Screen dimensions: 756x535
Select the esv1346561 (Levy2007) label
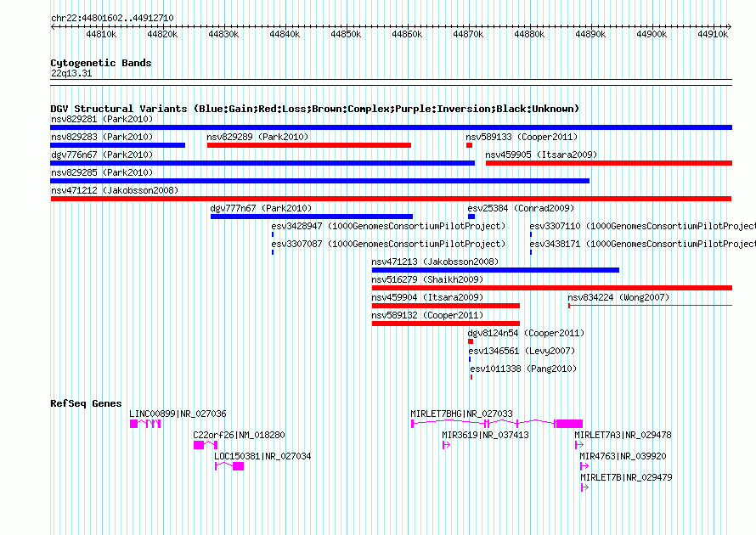(x=522, y=351)
